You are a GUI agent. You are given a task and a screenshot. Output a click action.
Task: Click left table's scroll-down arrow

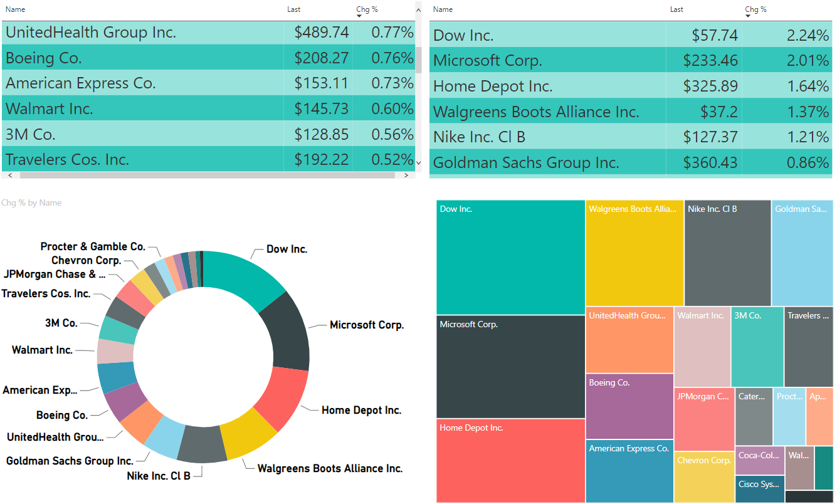tap(418, 164)
